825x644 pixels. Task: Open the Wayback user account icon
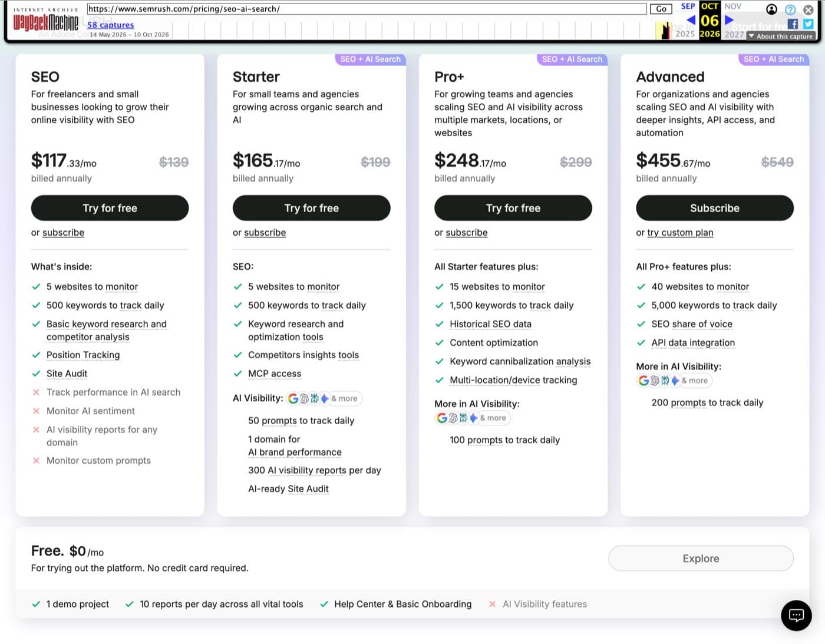(x=771, y=9)
